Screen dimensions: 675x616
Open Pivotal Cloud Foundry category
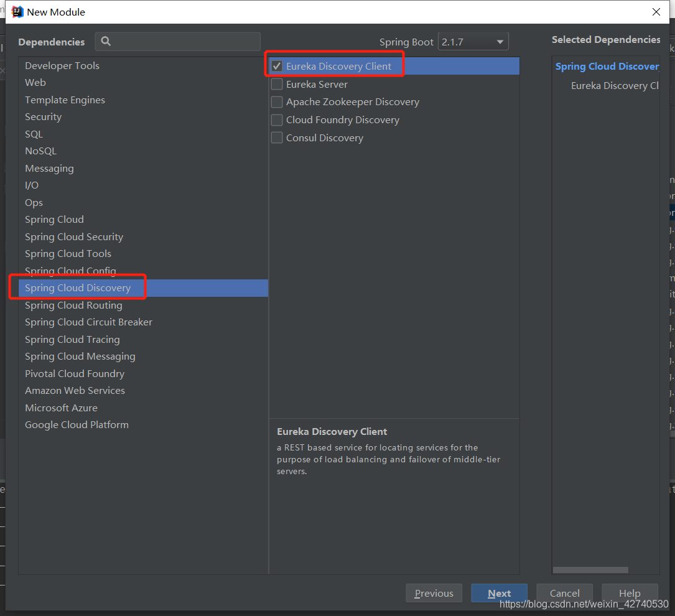pos(143,374)
